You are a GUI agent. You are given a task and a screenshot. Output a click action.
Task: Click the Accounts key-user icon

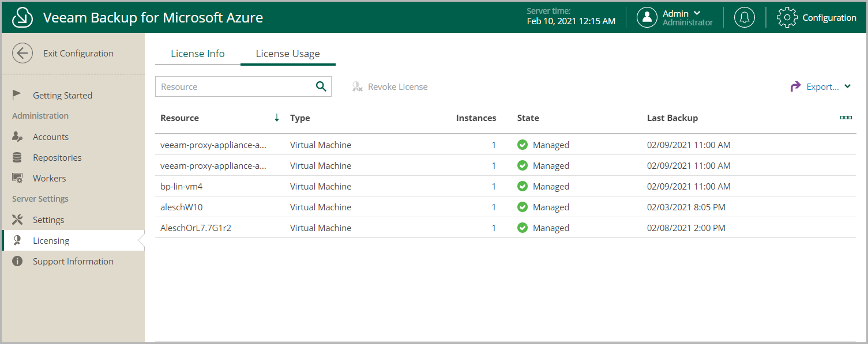coord(17,137)
